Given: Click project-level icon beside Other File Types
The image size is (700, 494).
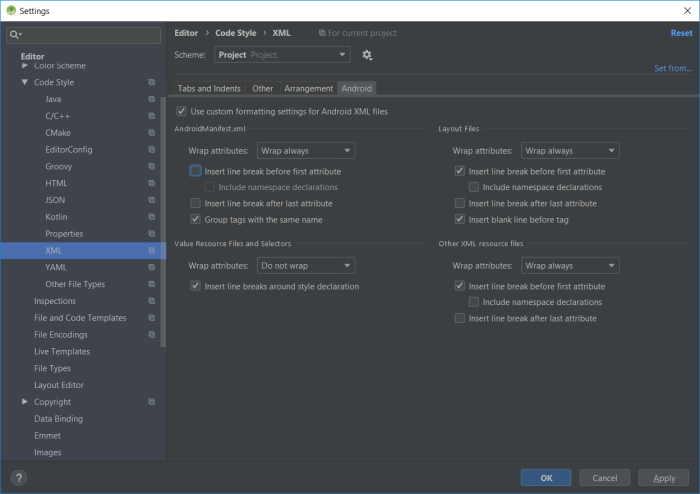Looking at the screenshot, I should [x=152, y=284].
